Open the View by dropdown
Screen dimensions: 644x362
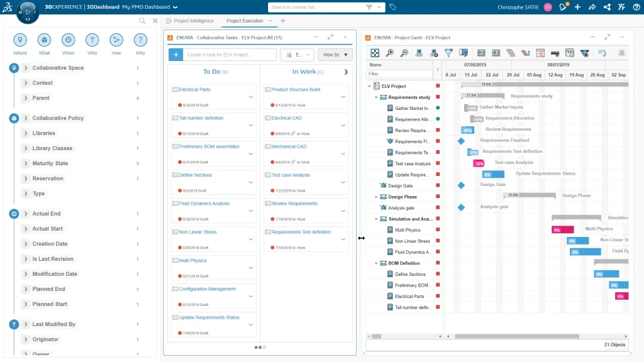(x=335, y=55)
